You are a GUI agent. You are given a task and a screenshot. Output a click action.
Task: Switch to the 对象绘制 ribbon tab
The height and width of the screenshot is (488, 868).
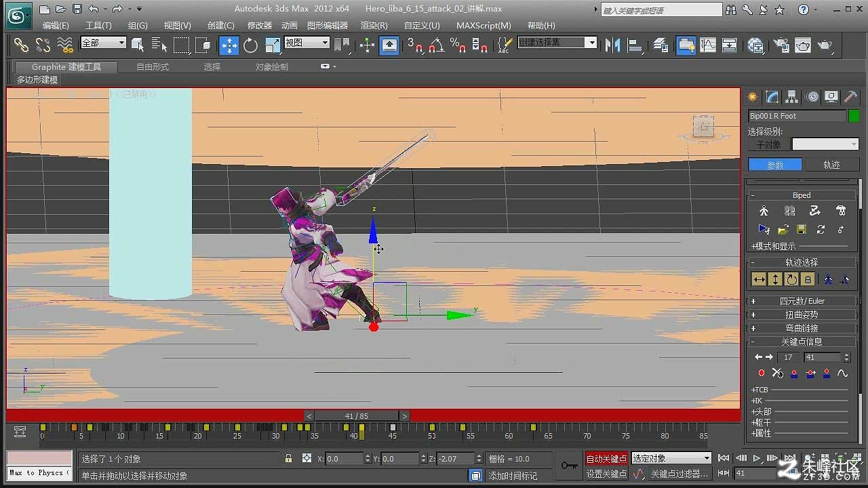(x=271, y=66)
